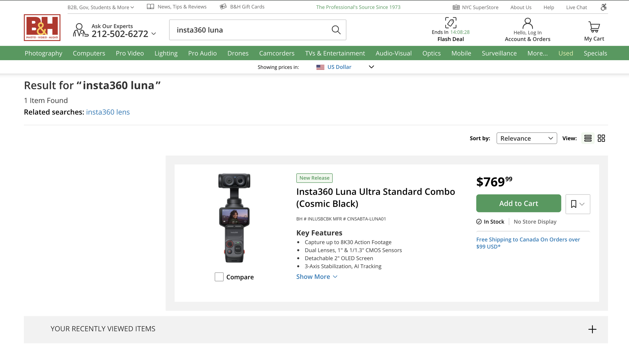Click the $769.99 price

[494, 182]
